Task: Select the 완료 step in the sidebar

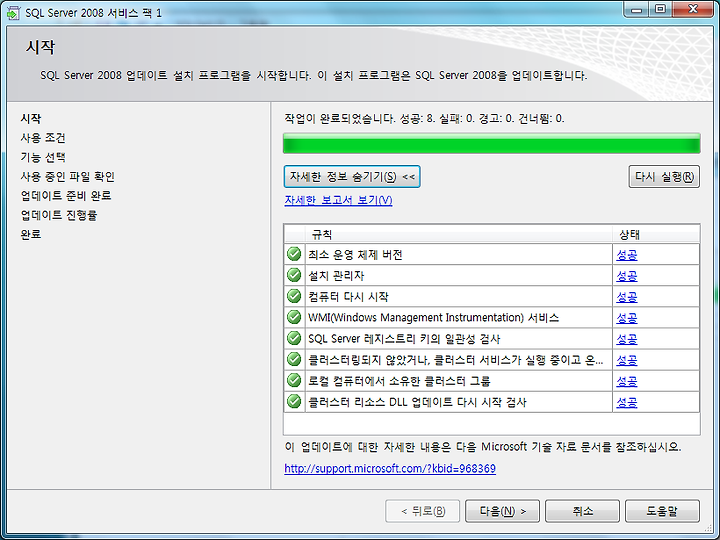Action: tap(31, 234)
